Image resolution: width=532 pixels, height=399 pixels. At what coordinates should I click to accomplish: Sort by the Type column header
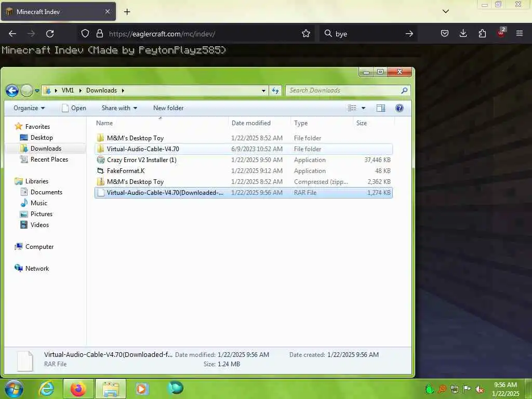click(x=322, y=123)
